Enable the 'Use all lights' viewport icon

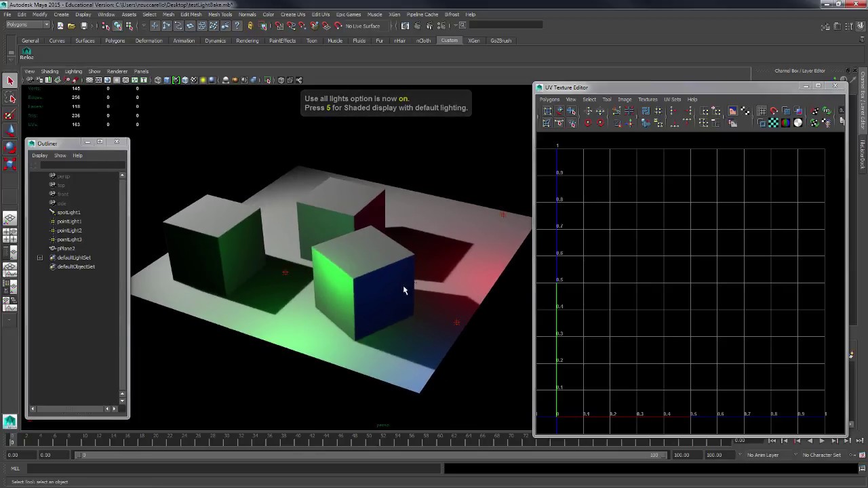[203, 80]
